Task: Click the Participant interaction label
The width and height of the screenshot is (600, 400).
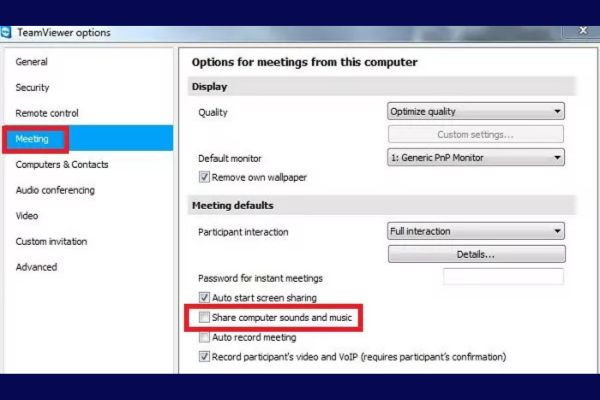Action: [x=243, y=232]
